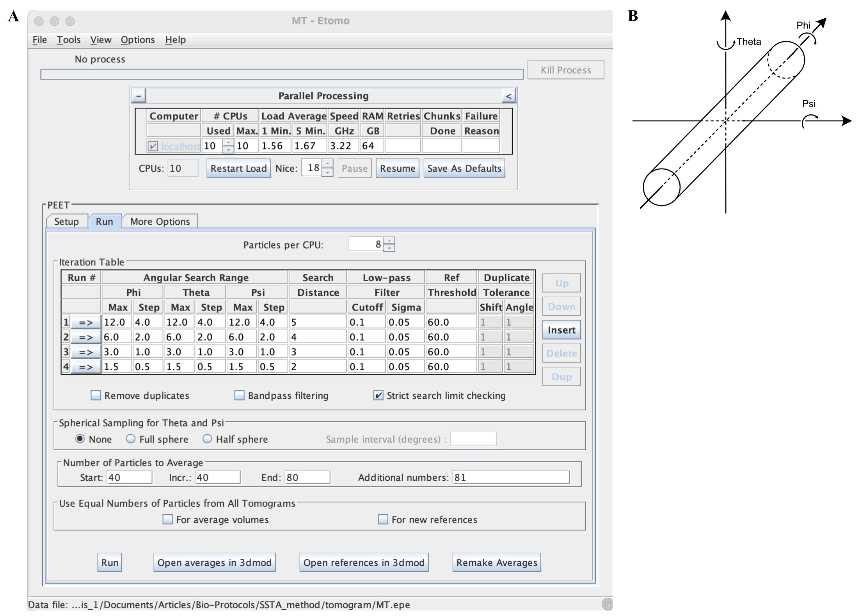Viewport: 860px width, 616px height.
Task: Open the File menu
Action: click(x=40, y=40)
